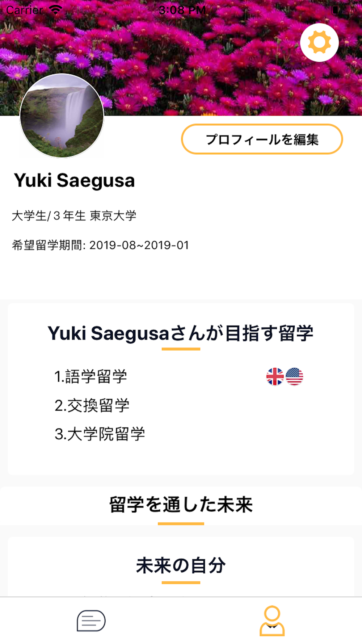Tap the waterfall profile picture

62,116
